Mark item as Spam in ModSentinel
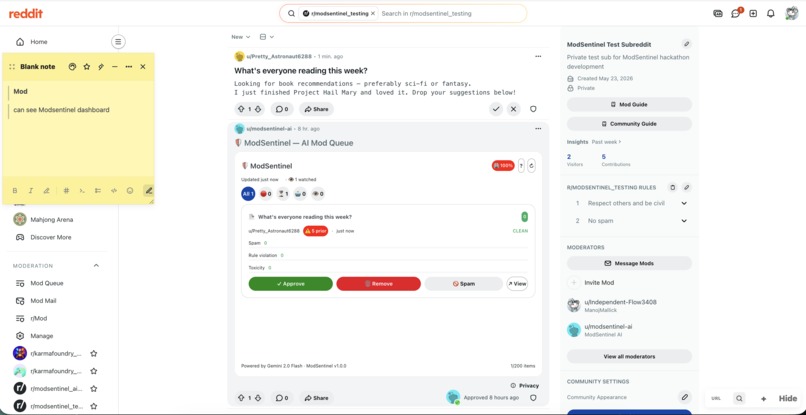Image resolution: width=806 pixels, height=415 pixels. 464,284
